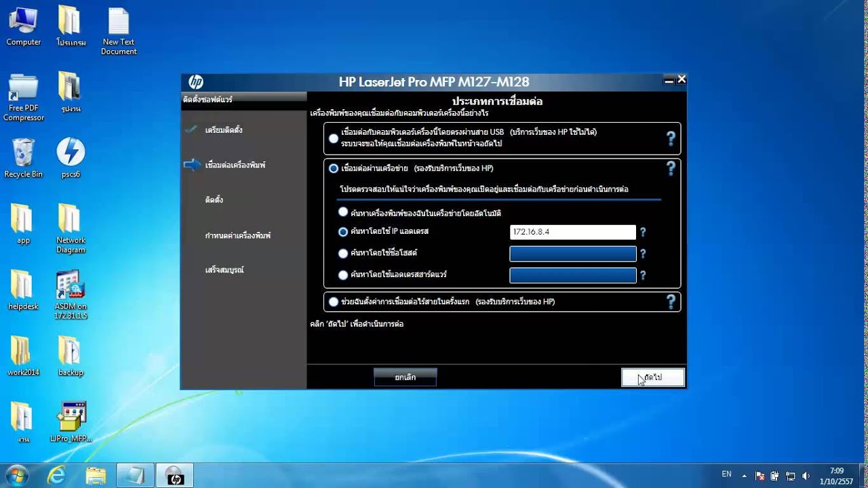This screenshot has height=488, width=868.
Task: Launch ASDM on 172.31.1.5 shortcut
Action: tap(71, 294)
